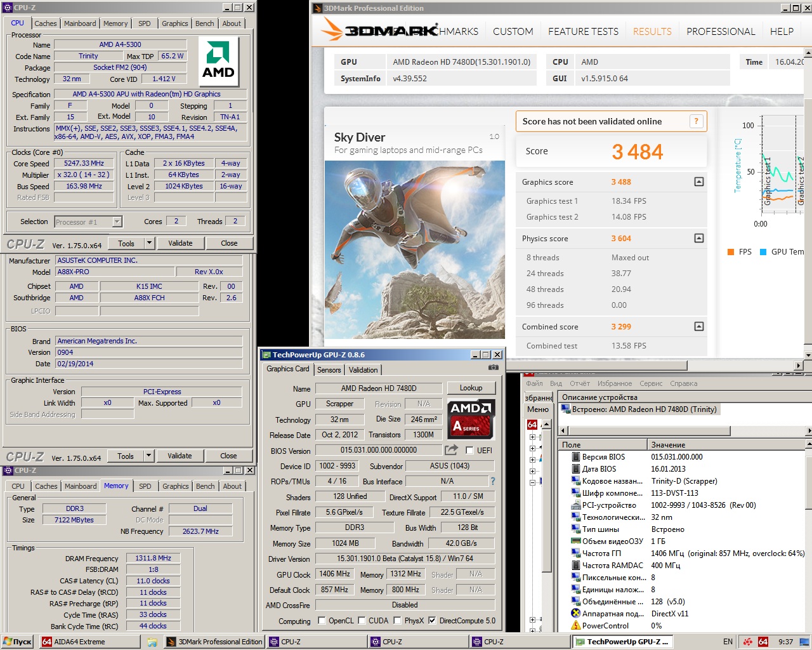Click the DirectX icon beside Аппаратная под...

[575, 614]
